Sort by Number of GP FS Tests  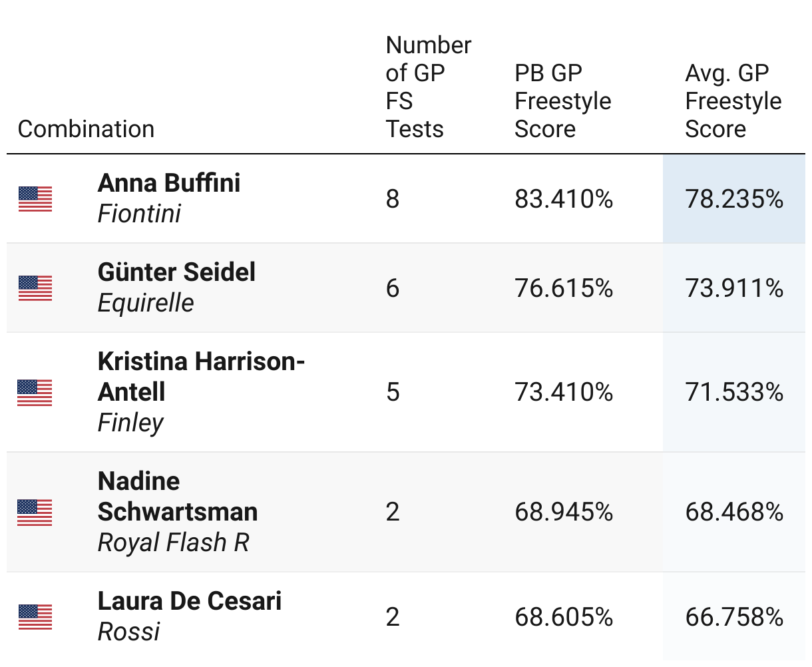429,87
